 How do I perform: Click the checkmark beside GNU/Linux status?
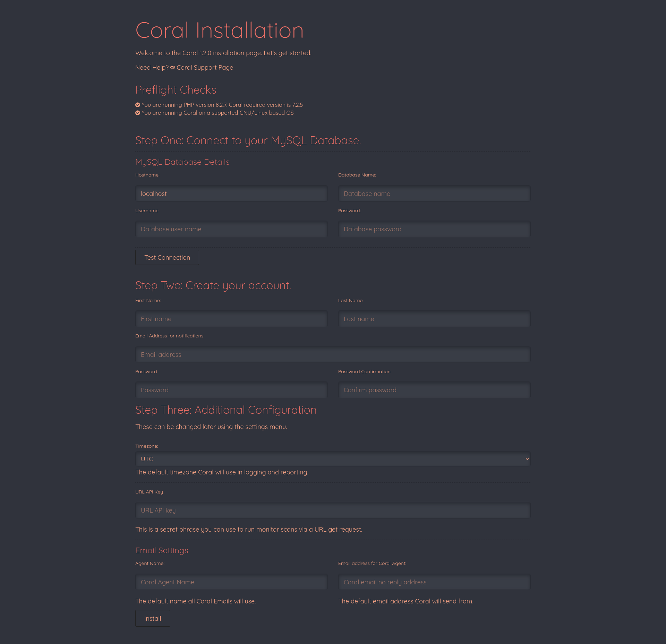click(138, 113)
